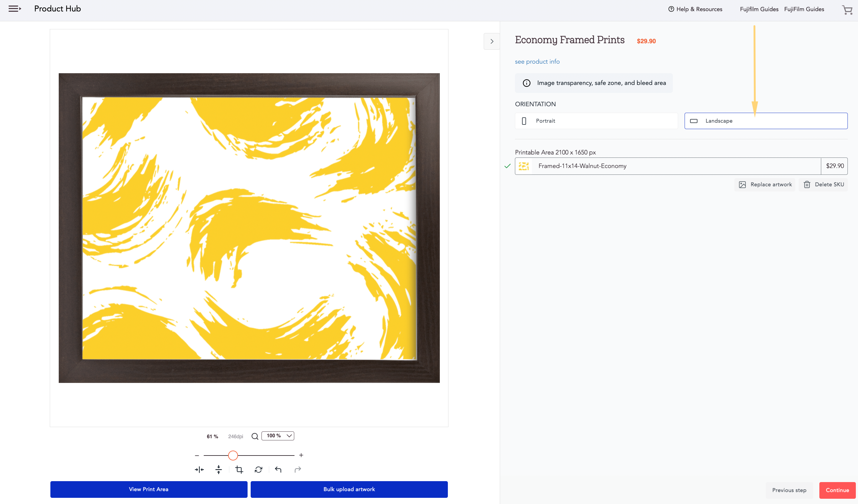The width and height of the screenshot is (858, 504).
Task: Undo the last edit
Action: [278, 470]
